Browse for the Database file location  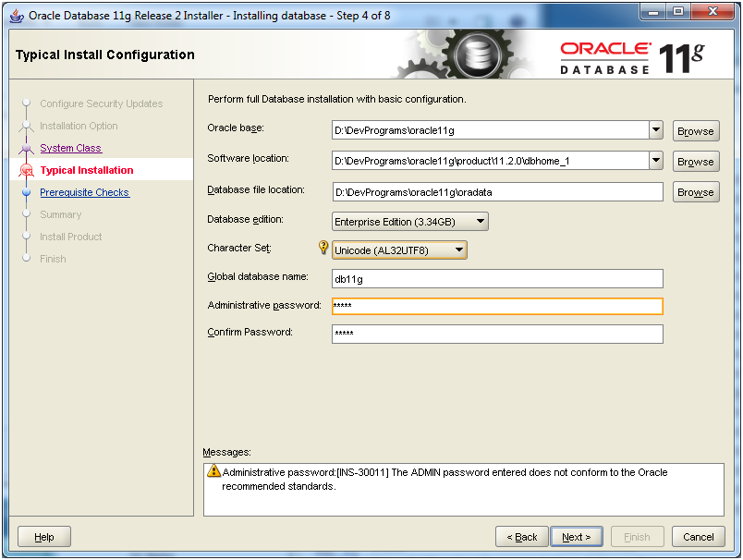(696, 192)
